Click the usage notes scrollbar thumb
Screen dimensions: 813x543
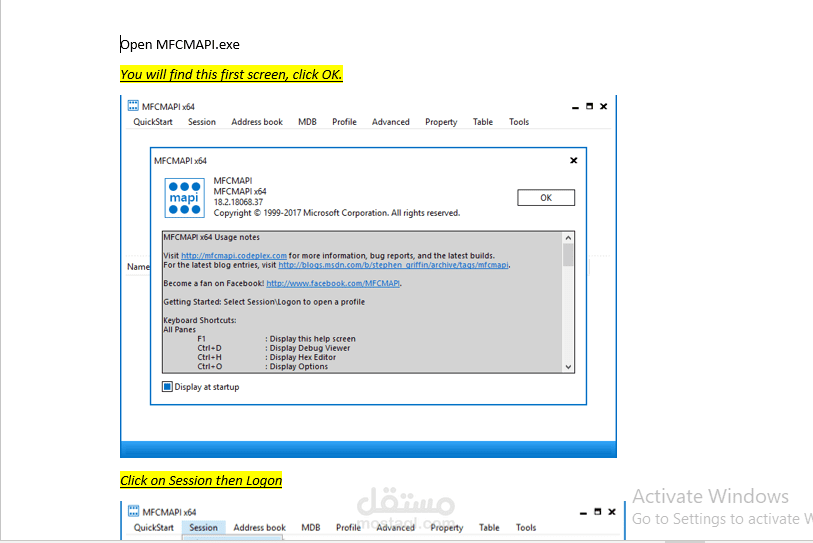tap(568, 255)
